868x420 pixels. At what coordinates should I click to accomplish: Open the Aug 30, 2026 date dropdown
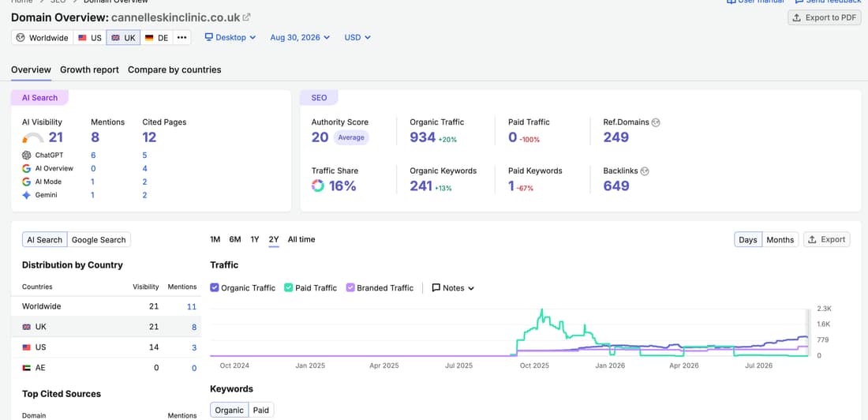click(300, 38)
